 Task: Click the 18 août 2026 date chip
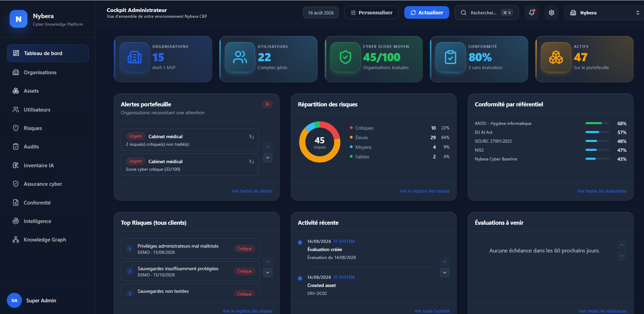point(321,13)
